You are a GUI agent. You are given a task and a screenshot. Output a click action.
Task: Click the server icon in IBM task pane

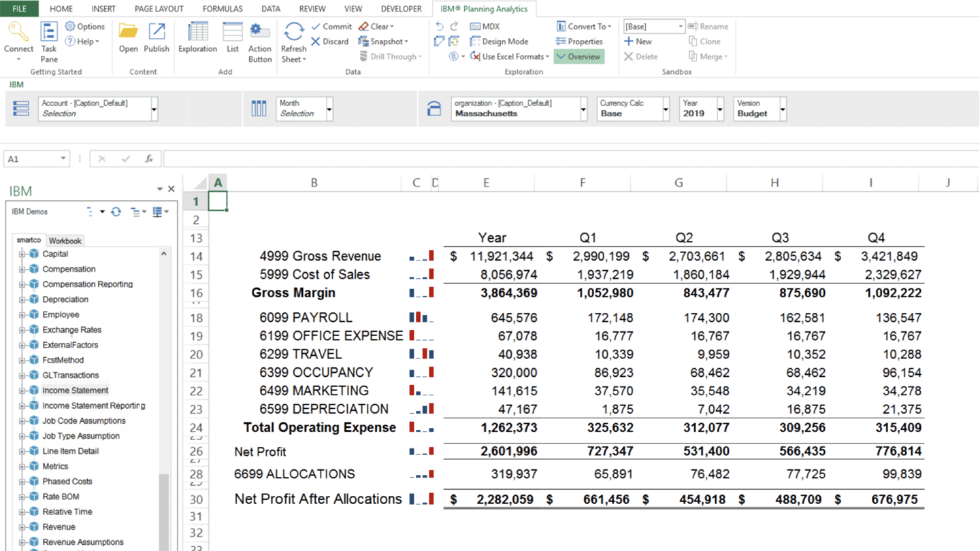157,212
